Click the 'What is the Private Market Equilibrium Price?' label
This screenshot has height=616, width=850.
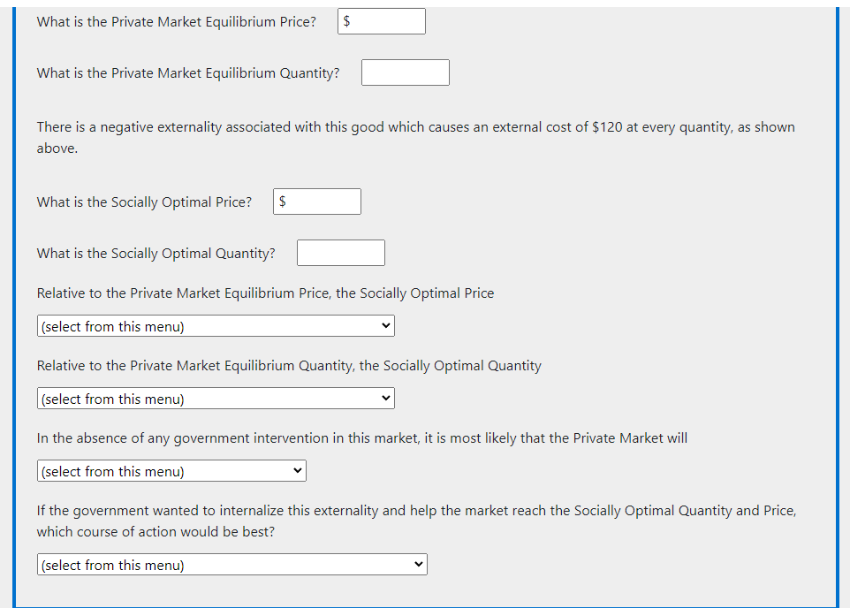pos(176,22)
